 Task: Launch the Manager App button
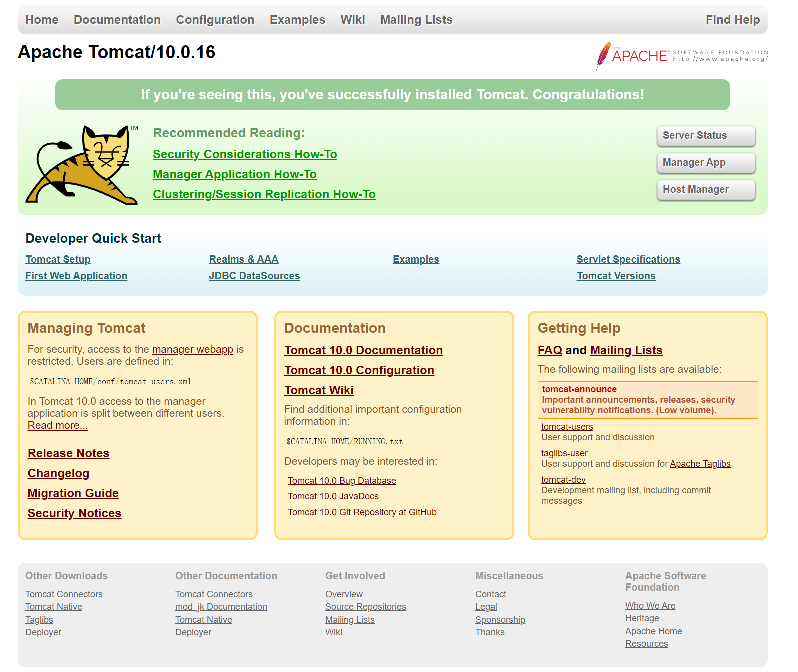pyautogui.click(x=706, y=163)
